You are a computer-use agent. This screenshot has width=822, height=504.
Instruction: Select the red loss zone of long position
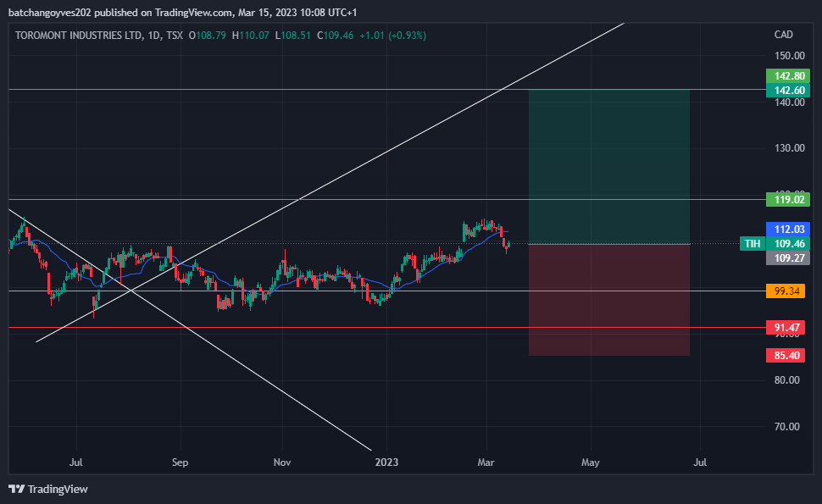click(609, 300)
